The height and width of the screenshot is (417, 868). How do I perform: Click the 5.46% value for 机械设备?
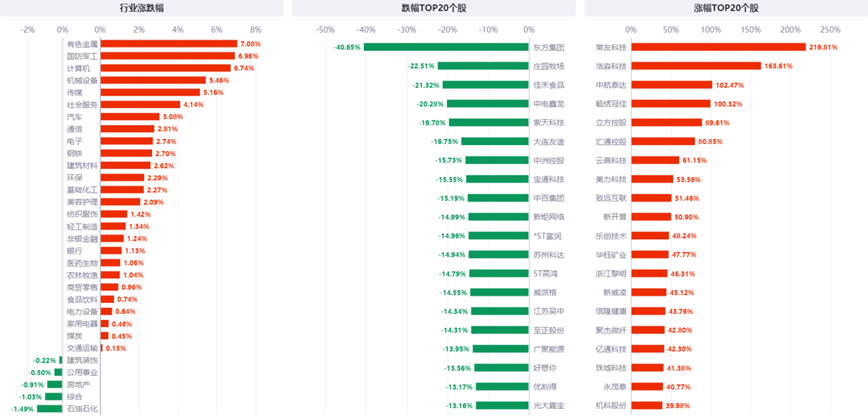(x=219, y=80)
